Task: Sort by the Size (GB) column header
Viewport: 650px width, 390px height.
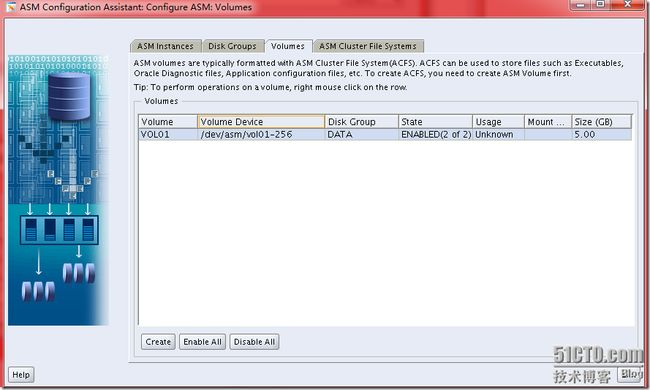Action: click(601, 122)
